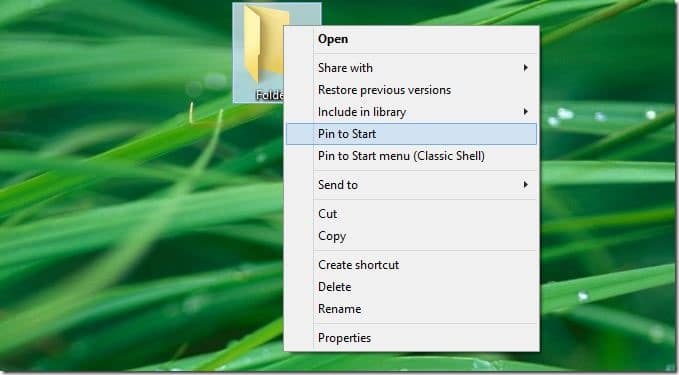The height and width of the screenshot is (375, 679).
Task: Select Create shortcut option
Action: pos(411,265)
